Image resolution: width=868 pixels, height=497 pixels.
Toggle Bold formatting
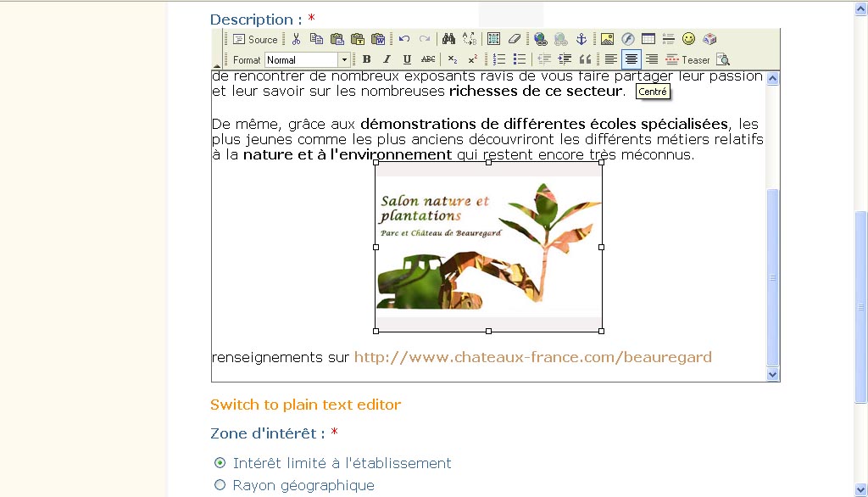[366, 60]
